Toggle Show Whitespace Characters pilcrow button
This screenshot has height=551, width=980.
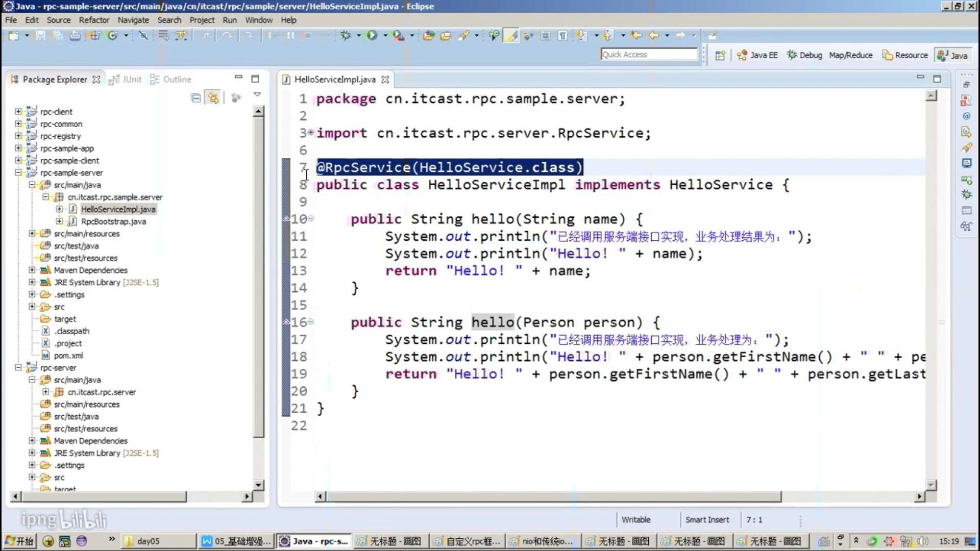click(562, 35)
